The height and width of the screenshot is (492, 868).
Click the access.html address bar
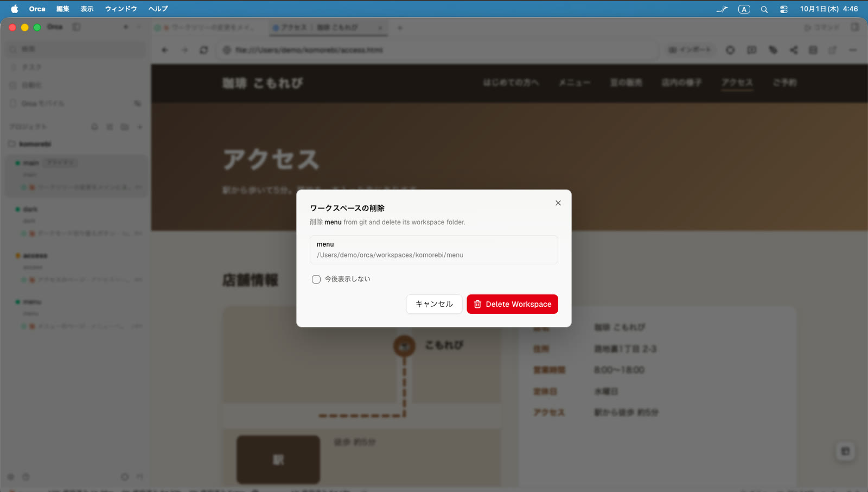click(438, 50)
